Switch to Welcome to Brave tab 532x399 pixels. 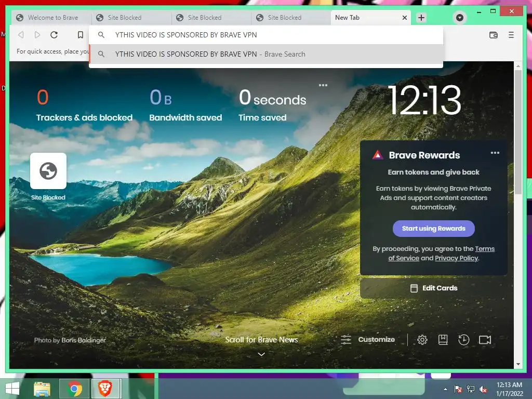tap(51, 18)
